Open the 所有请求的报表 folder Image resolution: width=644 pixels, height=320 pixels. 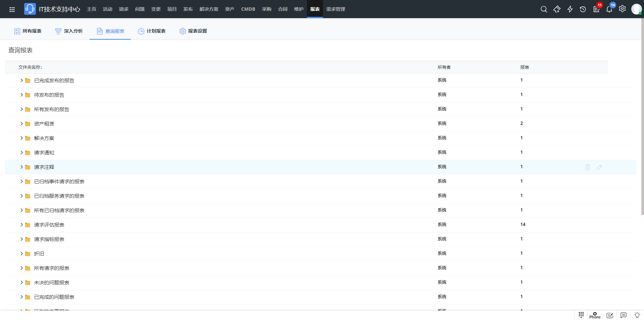pos(52,268)
